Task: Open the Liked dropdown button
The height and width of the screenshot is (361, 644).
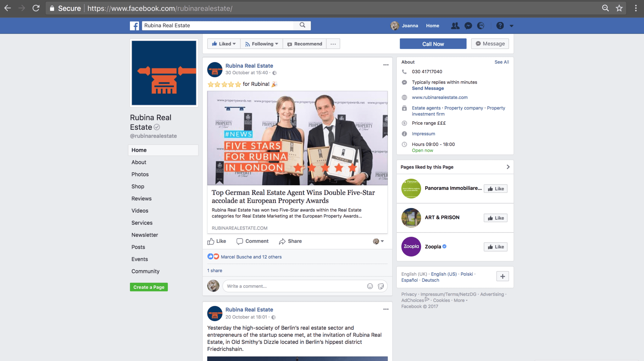Action: click(x=224, y=44)
